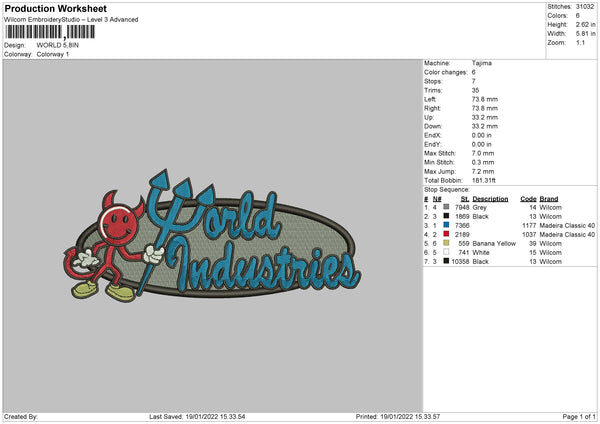Click the stitch count 7366
The image size is (600, 424).
pyautogui.click(x=462, y=225)
